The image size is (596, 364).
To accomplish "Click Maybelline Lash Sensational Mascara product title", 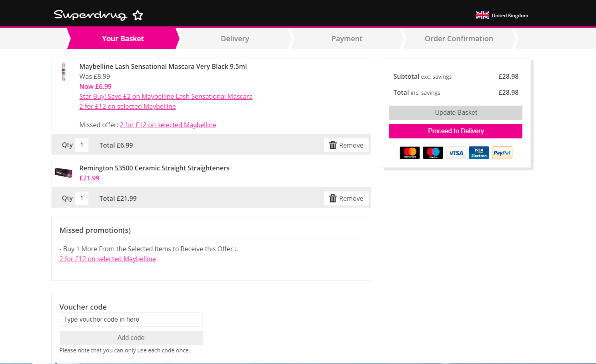I will [163, 66].
